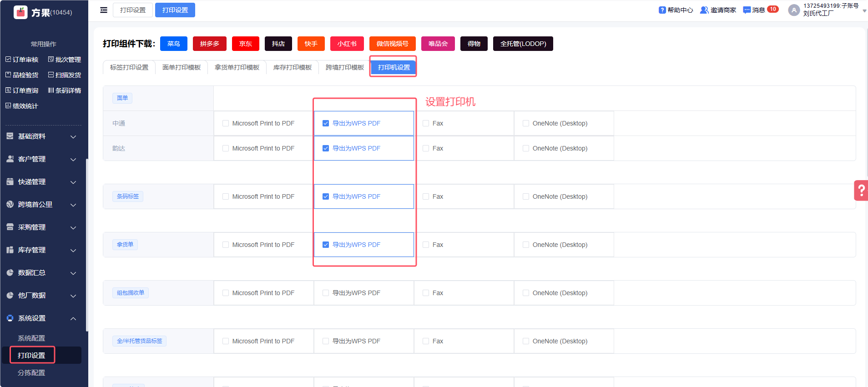Collapse the 系统设置 sidebar menu

[x=41, y=318]
